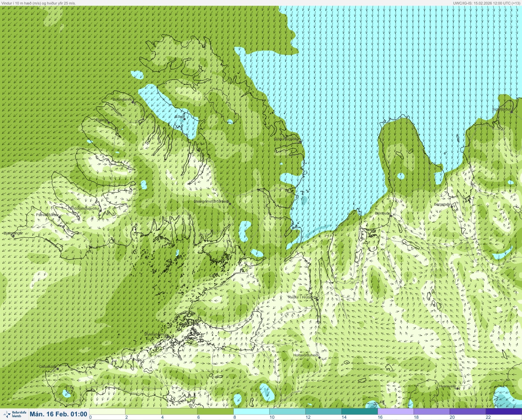Select the 14–16 m/s dark teal swatch
The image size is (522, 420).
[x=359, y=411]
